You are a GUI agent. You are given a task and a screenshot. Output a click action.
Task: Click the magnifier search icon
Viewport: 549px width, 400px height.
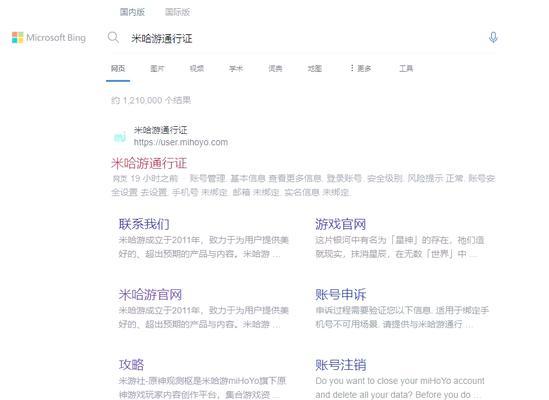click(x=113, y=37)
